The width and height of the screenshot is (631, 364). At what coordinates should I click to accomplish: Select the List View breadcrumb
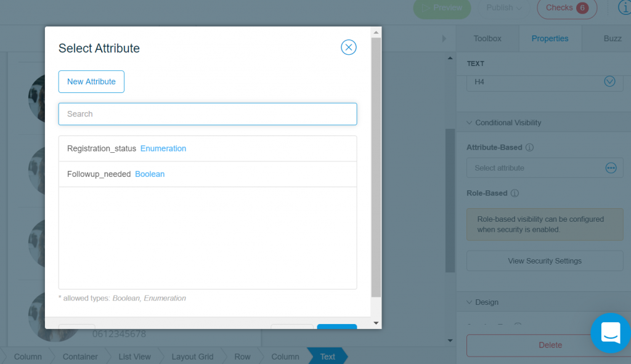coord(134,357)
